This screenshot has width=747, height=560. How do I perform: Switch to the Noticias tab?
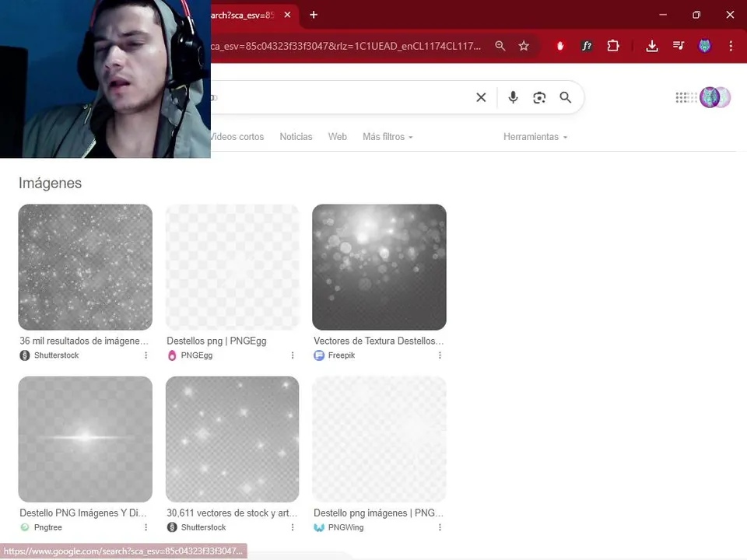296,137
